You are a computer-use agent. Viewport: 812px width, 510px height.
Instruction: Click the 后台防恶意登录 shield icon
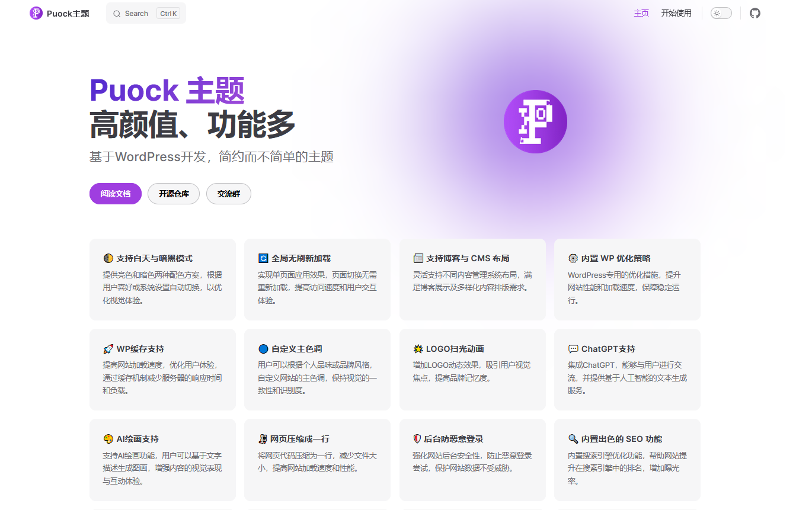click(418, 438)
